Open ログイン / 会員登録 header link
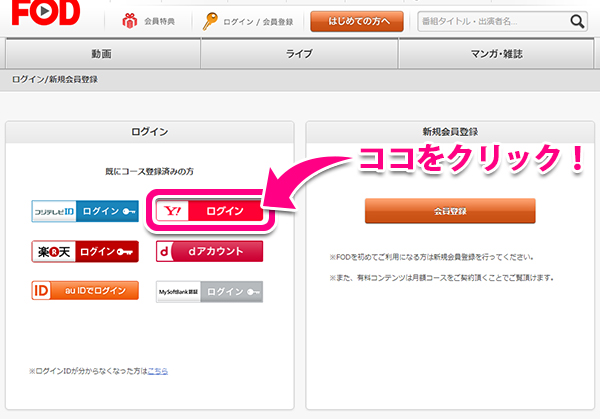 pyautogui.click(x=258, y=22)
